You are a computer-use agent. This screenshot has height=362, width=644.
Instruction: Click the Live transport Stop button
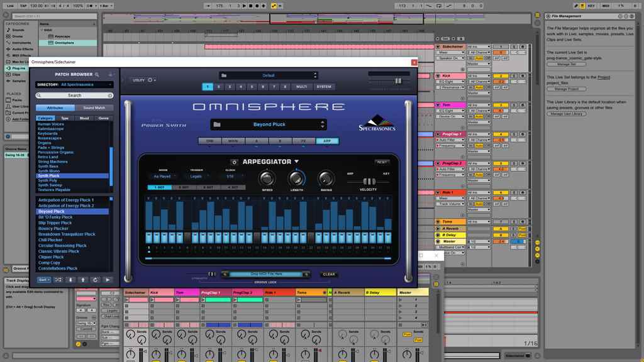point(250,6)
